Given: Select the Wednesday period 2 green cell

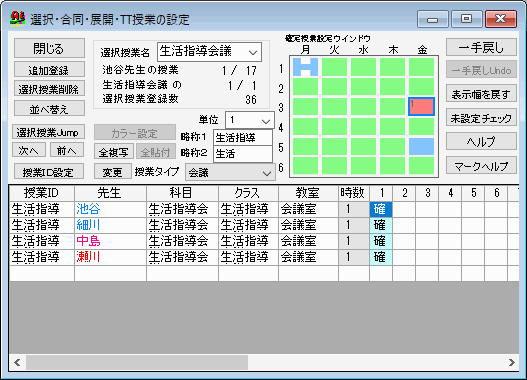Looking at the screenshot, I should (x=363, y=87).
